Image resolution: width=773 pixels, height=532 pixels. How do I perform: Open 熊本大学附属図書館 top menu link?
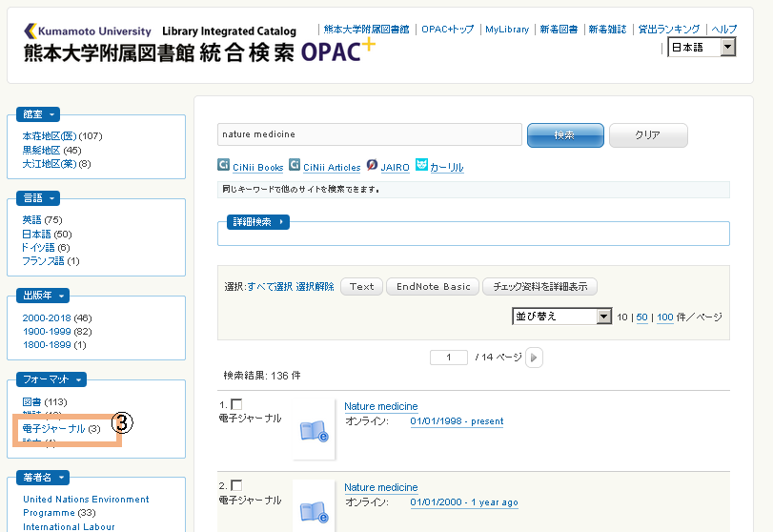point(366,30)
